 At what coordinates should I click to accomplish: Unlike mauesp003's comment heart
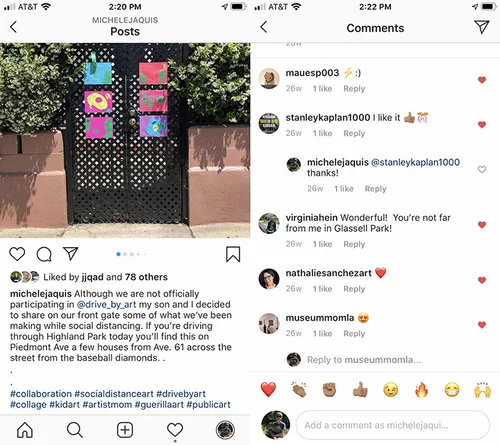click(482, 80)
